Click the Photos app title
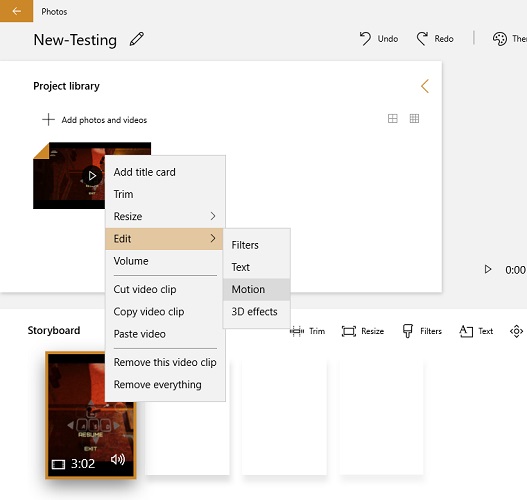Image resolution: width=527 pixels, height=500 pixels. [54, 11]
